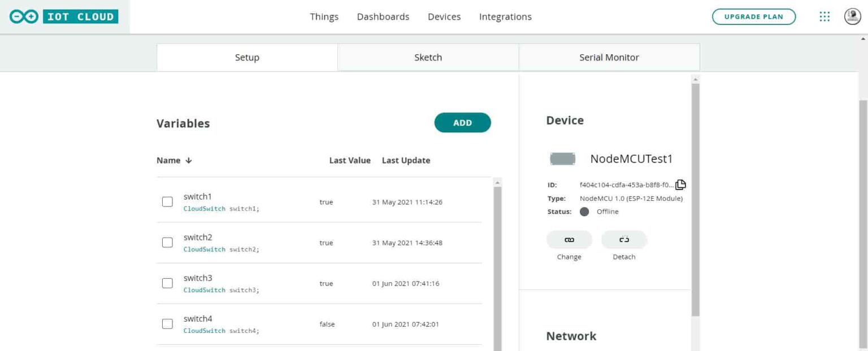The image size is (868, 351).
Task: Check the switch1 variable checkbox
Action: pyautogui.click(x=167, y=201)
